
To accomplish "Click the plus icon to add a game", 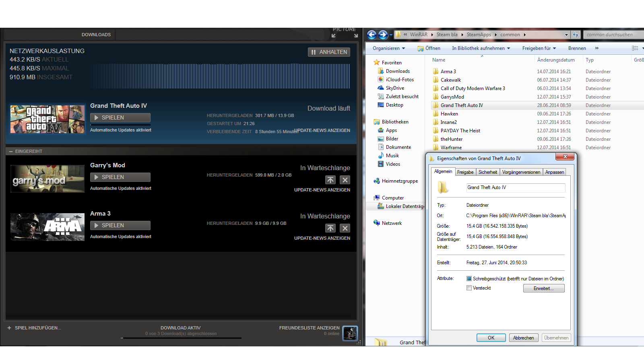I will tap(9, 328).
